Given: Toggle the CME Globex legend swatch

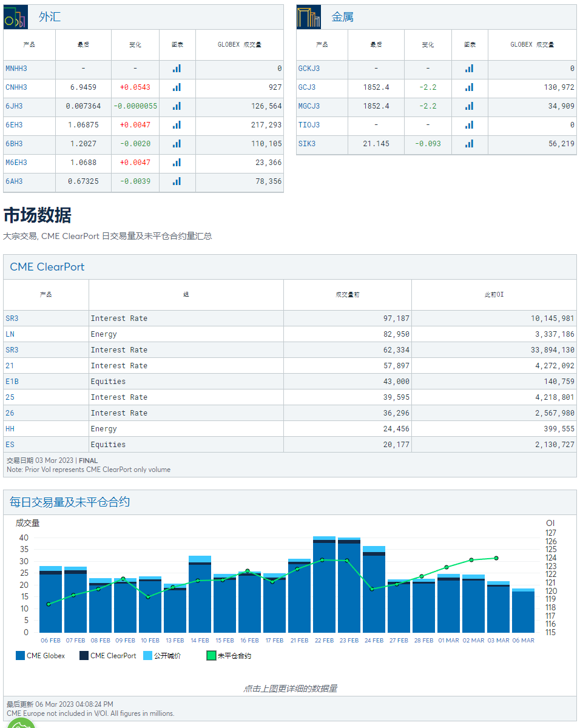Looking at the screenshot, I should coord(20,656).
